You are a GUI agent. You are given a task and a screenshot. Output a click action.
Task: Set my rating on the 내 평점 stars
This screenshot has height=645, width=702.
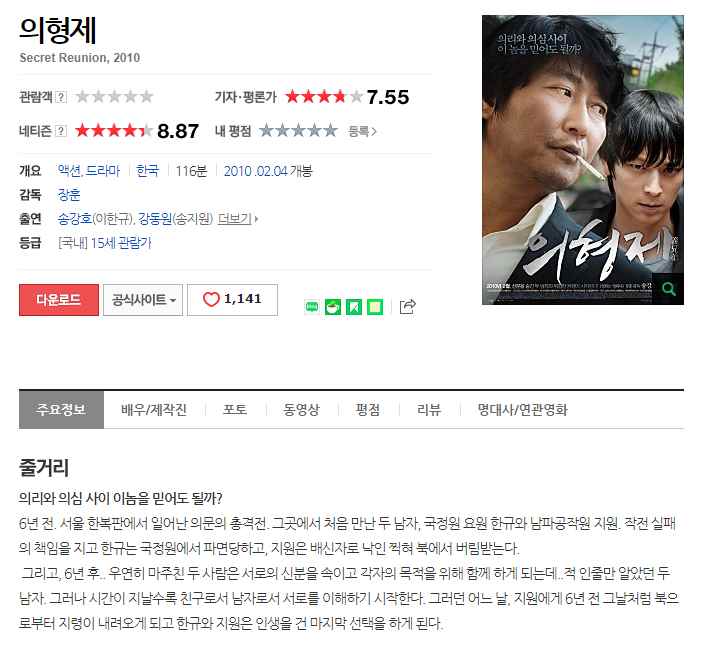coord(298,131)
